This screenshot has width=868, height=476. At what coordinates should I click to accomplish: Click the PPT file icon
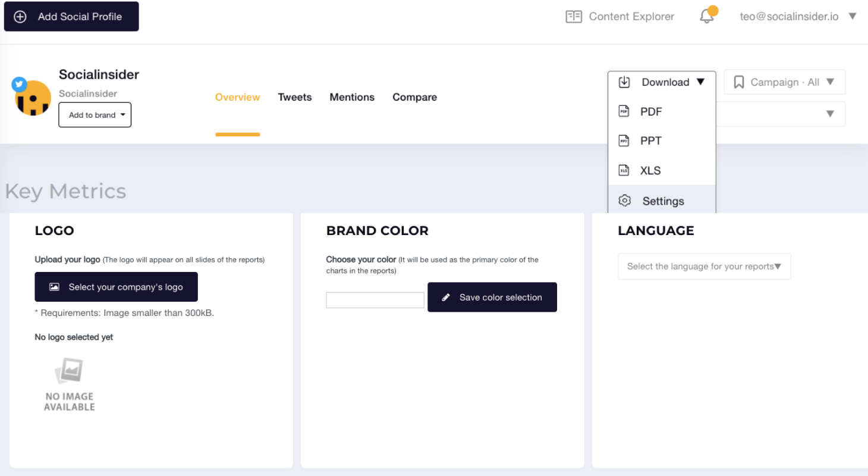coord(624,141)
